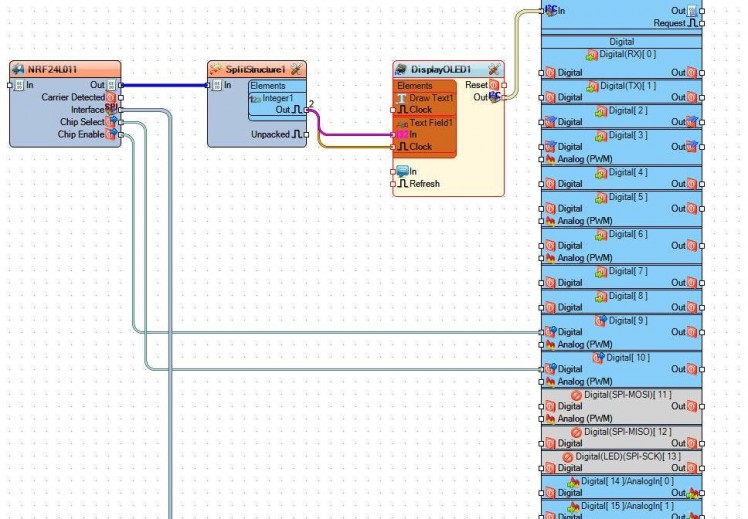
Task: Click Digital[ 10 ] Digital input pin icon
Action: pyautogui.click(x=551, y=369)
